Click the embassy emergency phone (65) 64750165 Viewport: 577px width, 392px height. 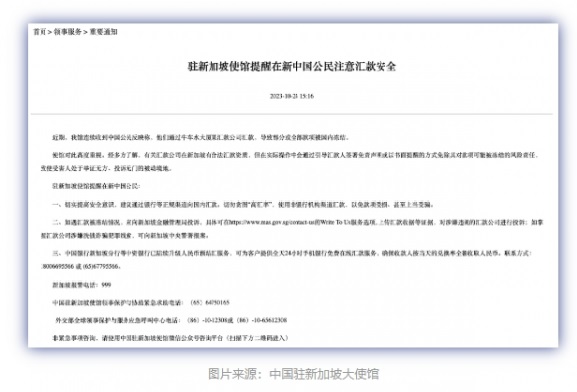coord(210,303)
